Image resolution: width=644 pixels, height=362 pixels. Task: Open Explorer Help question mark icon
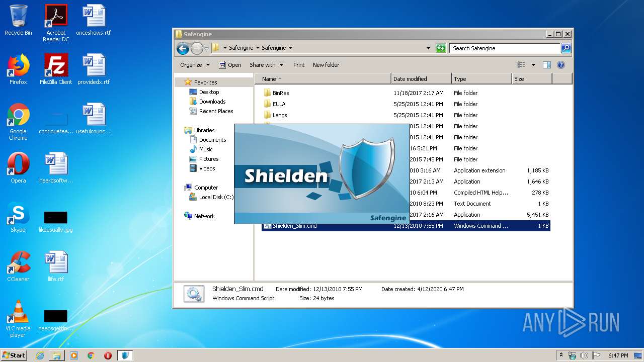tap(561, 65)
